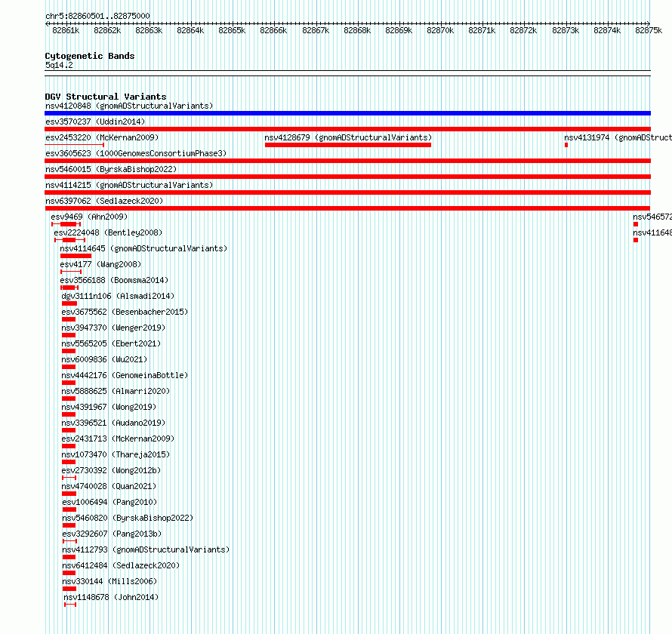Viewport: 672px width, 634px height.
Task: Open the esv3570237 (Uddin2014) variant
Action: tap(95, 122)
